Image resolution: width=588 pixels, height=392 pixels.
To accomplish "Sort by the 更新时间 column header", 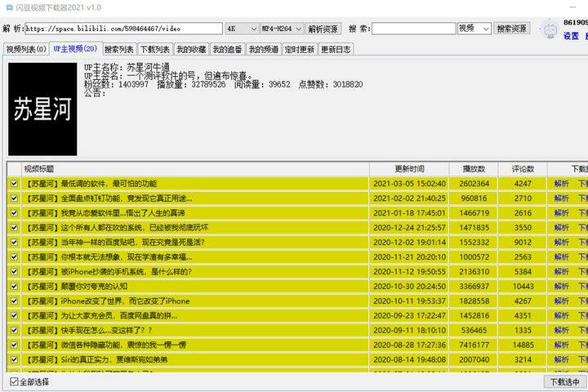I will (409, 169).
